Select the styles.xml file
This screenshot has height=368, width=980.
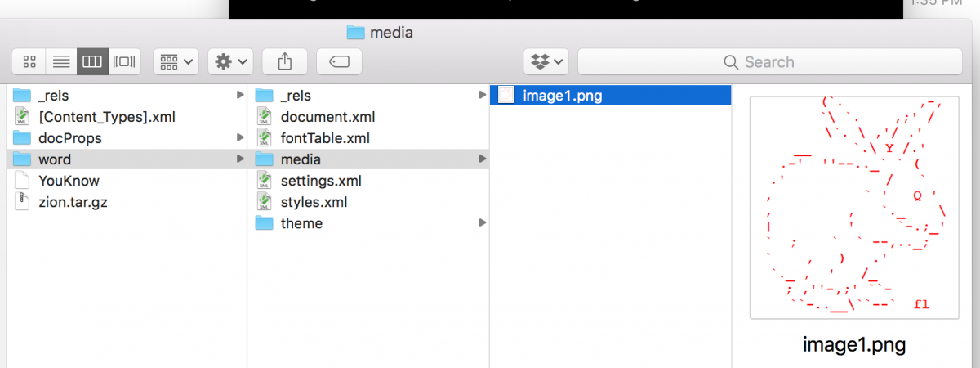point(314,202)
